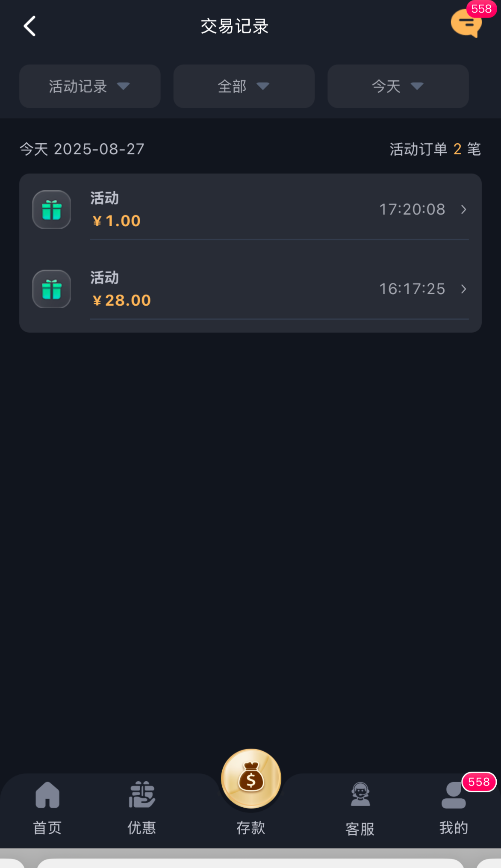Select the ¥1.00 amount text
Image resolution: width=501 pixels, height=868 pixels.
117,221
